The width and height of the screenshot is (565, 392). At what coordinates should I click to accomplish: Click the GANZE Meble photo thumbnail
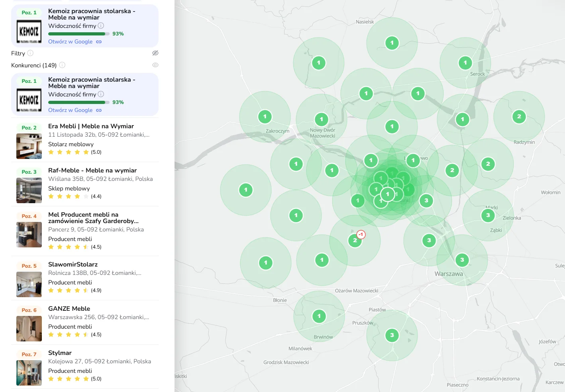tap(29, 329)
